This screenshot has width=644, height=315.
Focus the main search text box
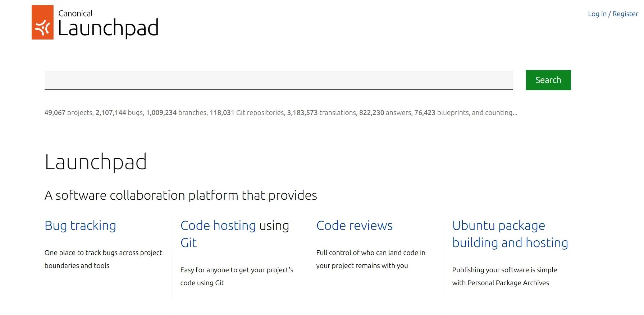click(279, 80)
